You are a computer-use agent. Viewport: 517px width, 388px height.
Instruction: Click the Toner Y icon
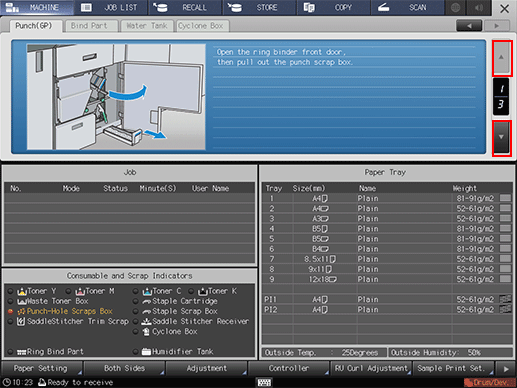click(x=22, y=292)
